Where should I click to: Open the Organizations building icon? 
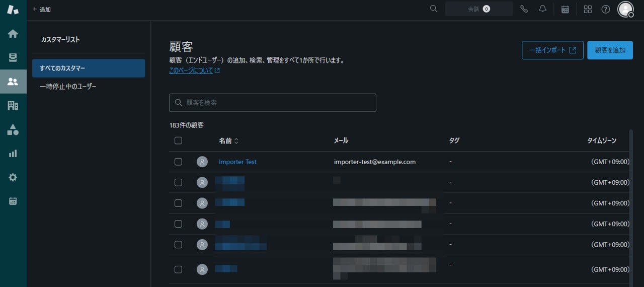click(x=13, y=105)
